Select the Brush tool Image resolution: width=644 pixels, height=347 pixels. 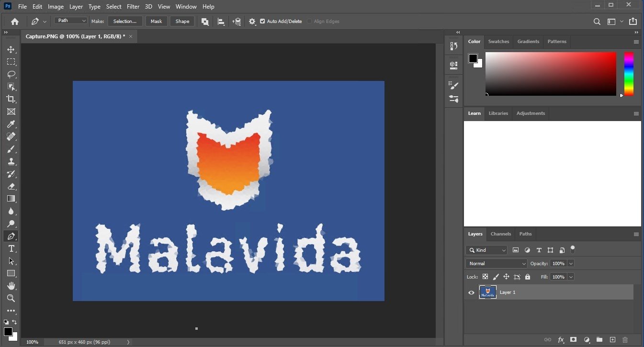coord(11,149)
